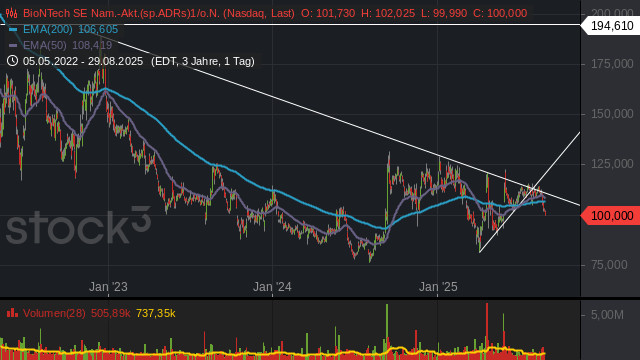Click the 5,00M volume axis label
This screenshot has height=360, width=640.
[607, 315]
